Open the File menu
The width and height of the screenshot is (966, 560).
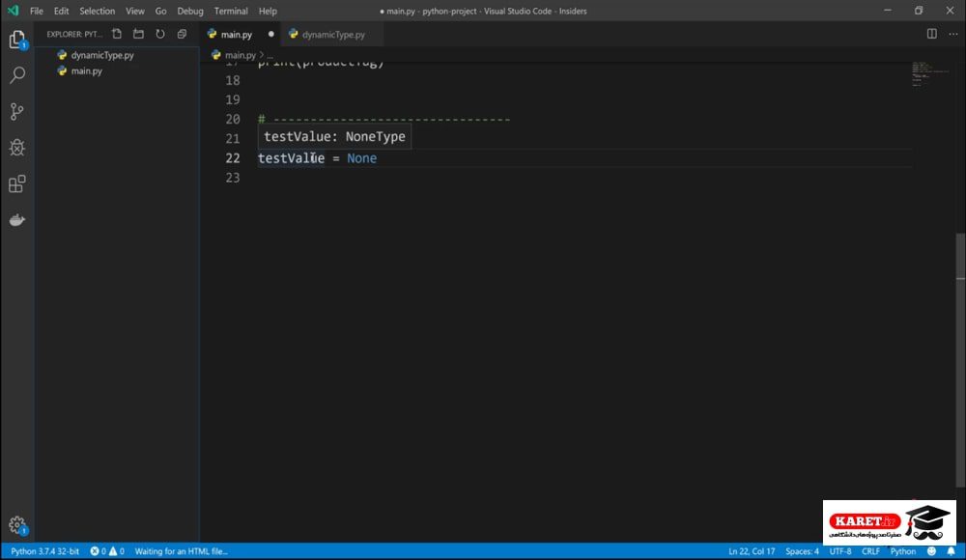coord(37,11)
